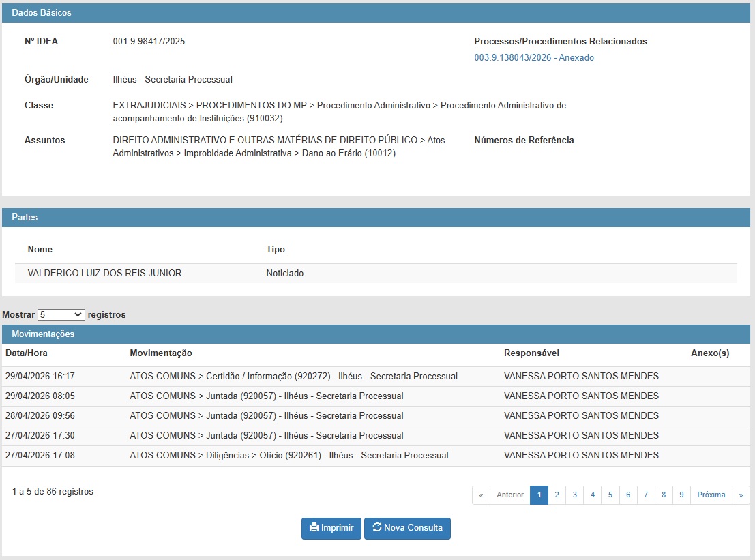Viewport: 755px width, 560px height.
Task: Jump to page 5 of results
Action: tap(610, 495)
